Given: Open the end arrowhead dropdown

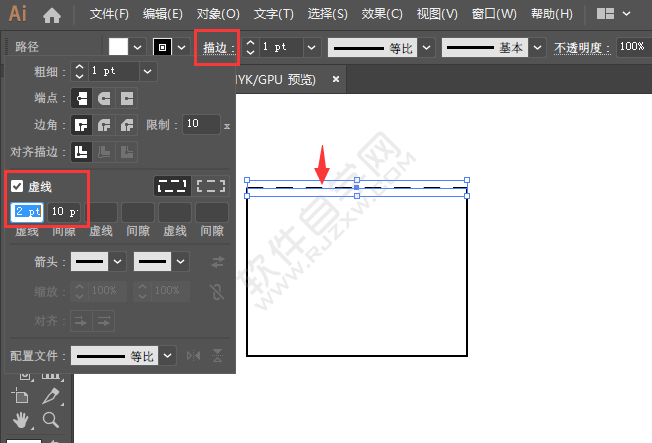Looking at the screenshot, I should pos(180,262).
